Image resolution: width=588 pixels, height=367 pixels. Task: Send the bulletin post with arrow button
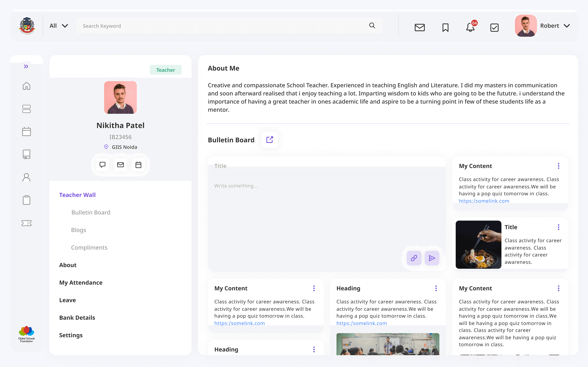coord(432,258)
